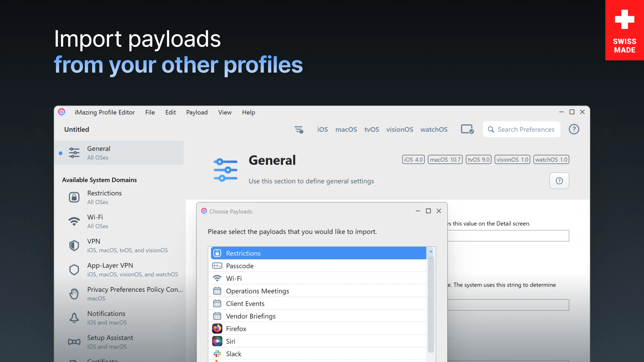
Task: Click App-Layer VPN shield icon
Action: 74,270
